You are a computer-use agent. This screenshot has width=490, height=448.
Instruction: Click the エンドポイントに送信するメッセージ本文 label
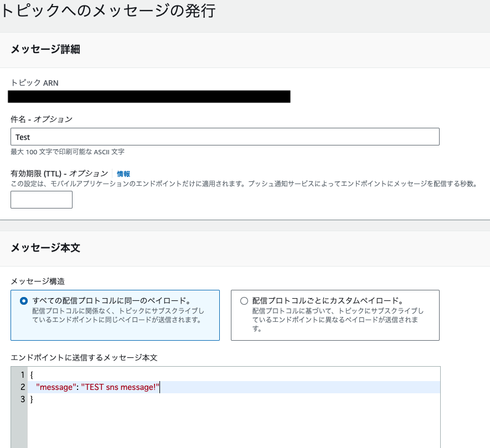tap(84, 357)
